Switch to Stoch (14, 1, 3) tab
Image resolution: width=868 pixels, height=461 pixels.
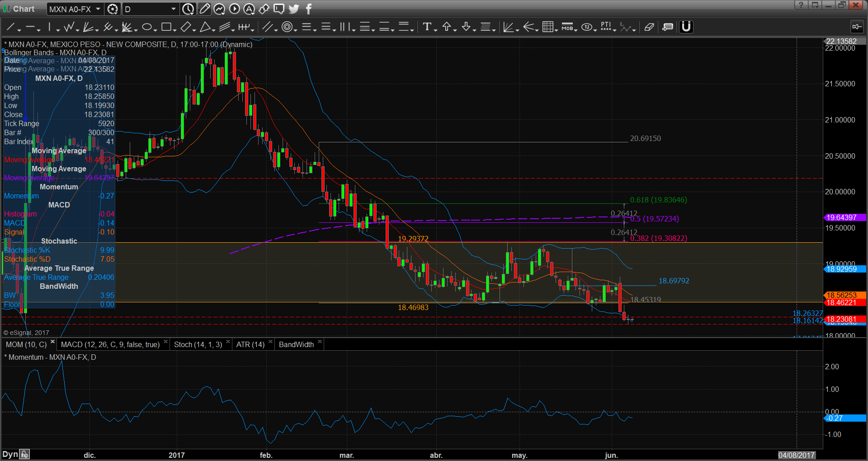coord(198,345)
